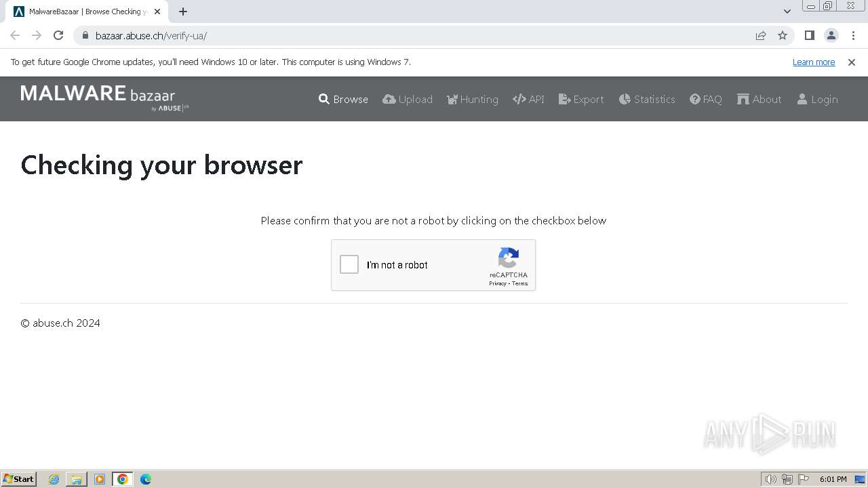Click the Learn more link
Screen dimensions: 868x488
(x=814, y=62)
